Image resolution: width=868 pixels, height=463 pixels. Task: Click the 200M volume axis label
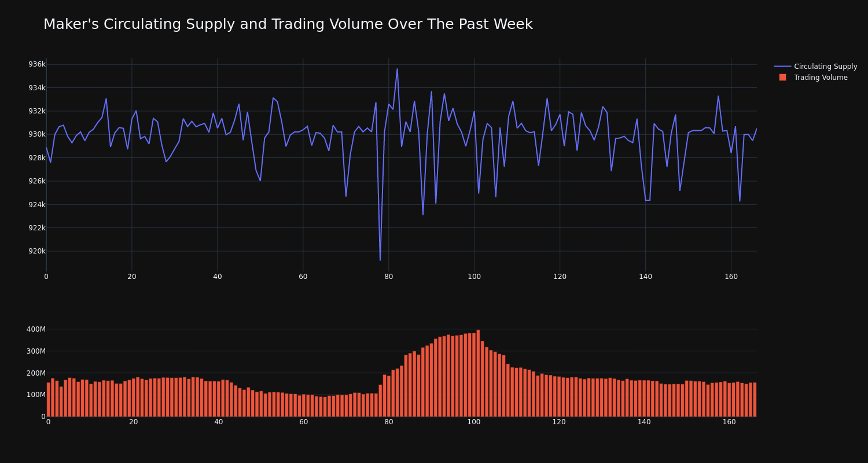click(x=36, y=373)
